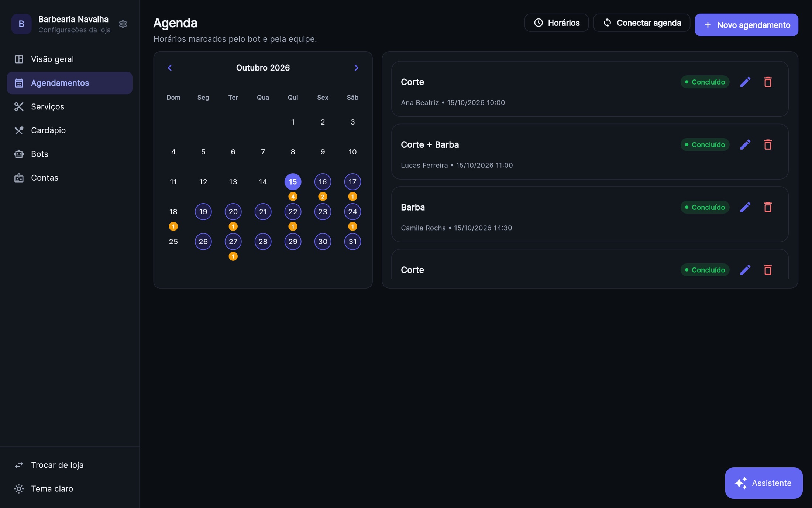Select day 8 in calendar
The image size is (812, 508).
(x=293, y=152)
